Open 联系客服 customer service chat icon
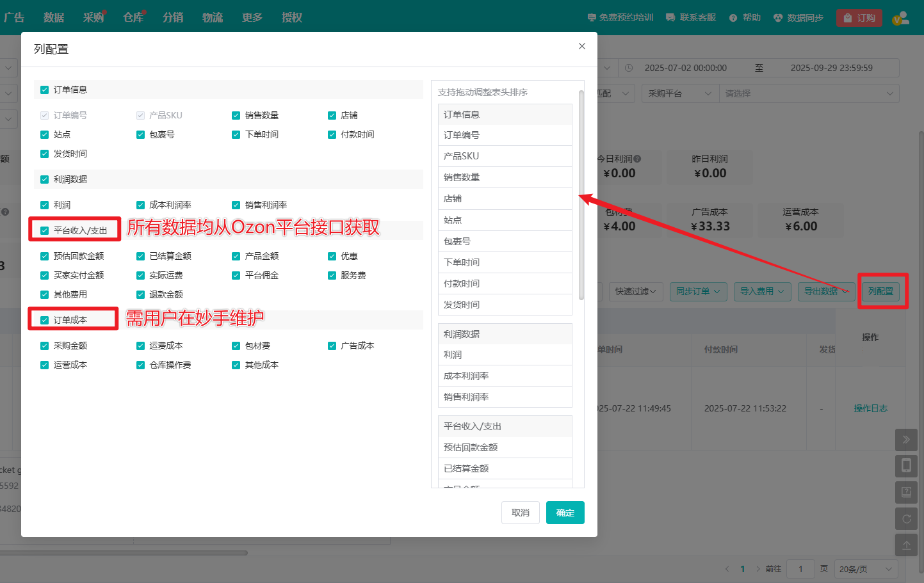This screenshot has height=583, width=924. 690,17
